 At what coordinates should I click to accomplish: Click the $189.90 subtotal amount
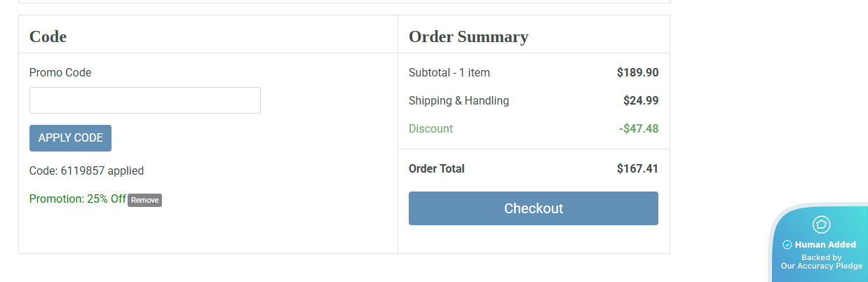[x=637, y=72]
